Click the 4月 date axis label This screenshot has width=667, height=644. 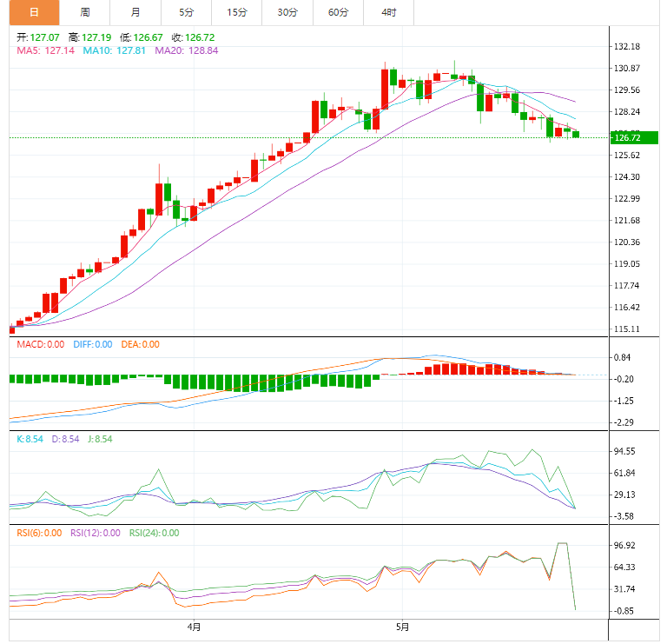click(x=194, y=626)
